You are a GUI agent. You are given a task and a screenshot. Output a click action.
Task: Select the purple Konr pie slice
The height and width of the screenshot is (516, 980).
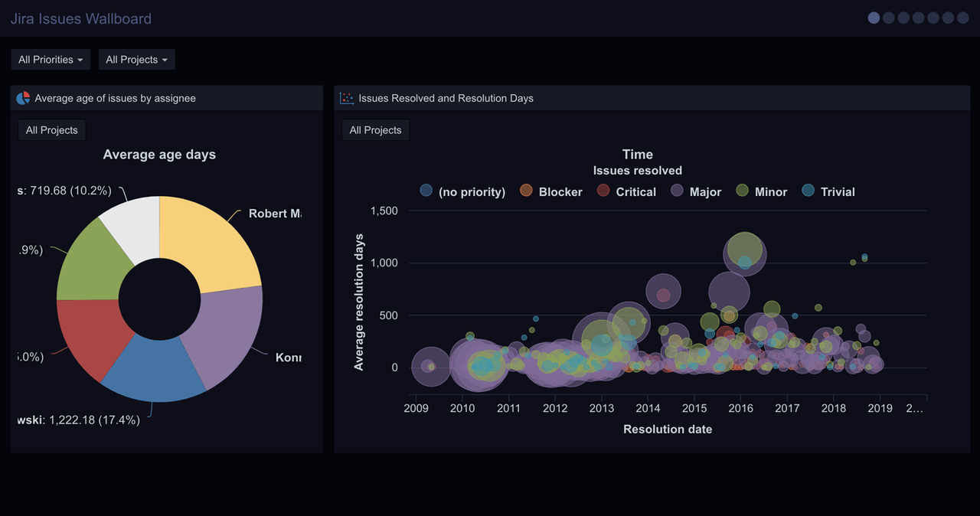pos(226,335)
